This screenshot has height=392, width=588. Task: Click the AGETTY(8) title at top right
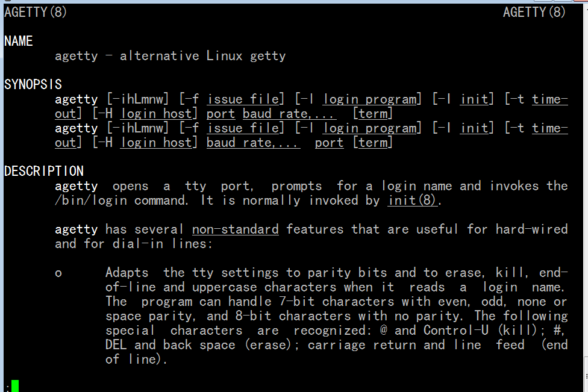click(x=534, y=12)
